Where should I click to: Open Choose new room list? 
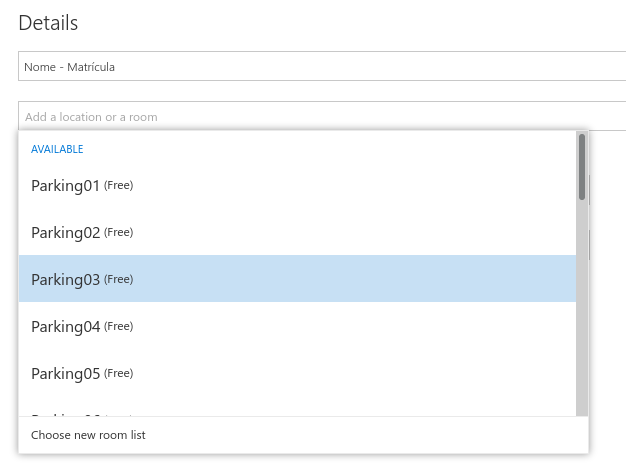tap(88, 435)
